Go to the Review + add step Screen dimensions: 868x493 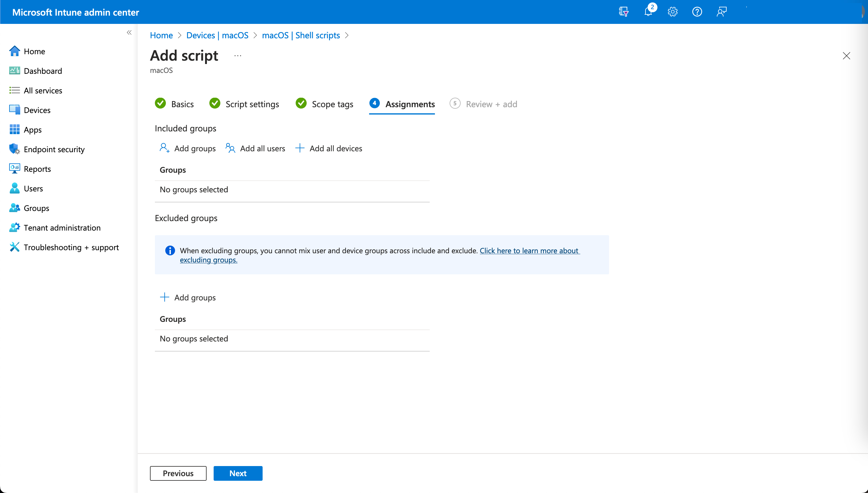(491, 104)
